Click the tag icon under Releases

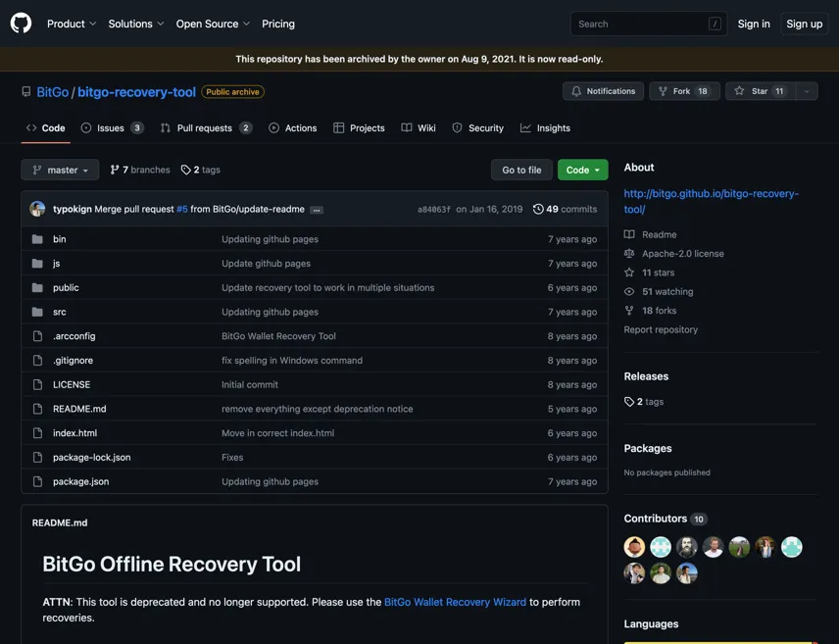coord(629,402)
